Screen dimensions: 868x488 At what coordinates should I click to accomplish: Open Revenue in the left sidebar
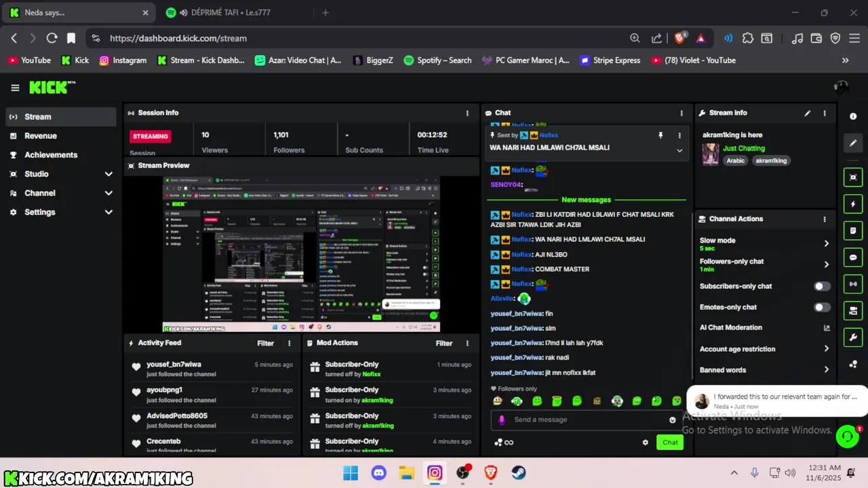point(61,136)
